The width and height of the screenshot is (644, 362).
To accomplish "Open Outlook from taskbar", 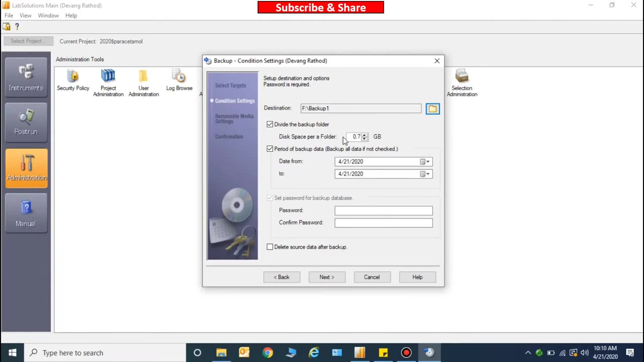I will pyautogui.click(x=244, y=352).
